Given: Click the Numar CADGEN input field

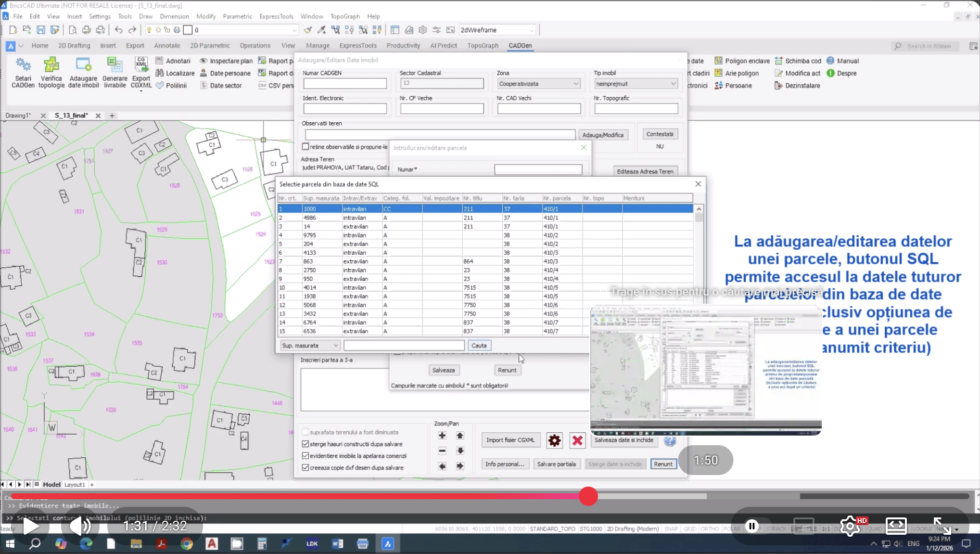Looking at the screenshot, I should (x=345, y=84).
